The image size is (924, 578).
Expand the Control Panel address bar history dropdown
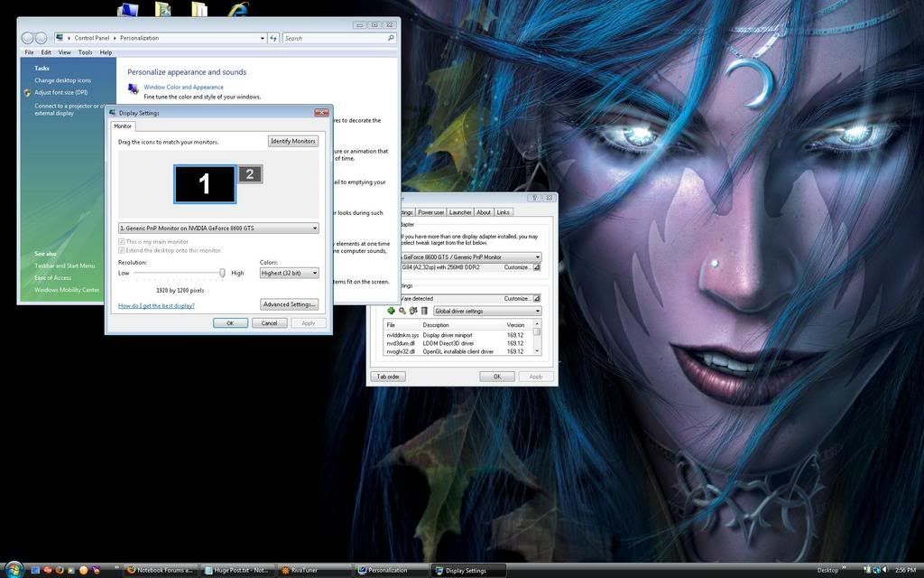tap(263, 38)
